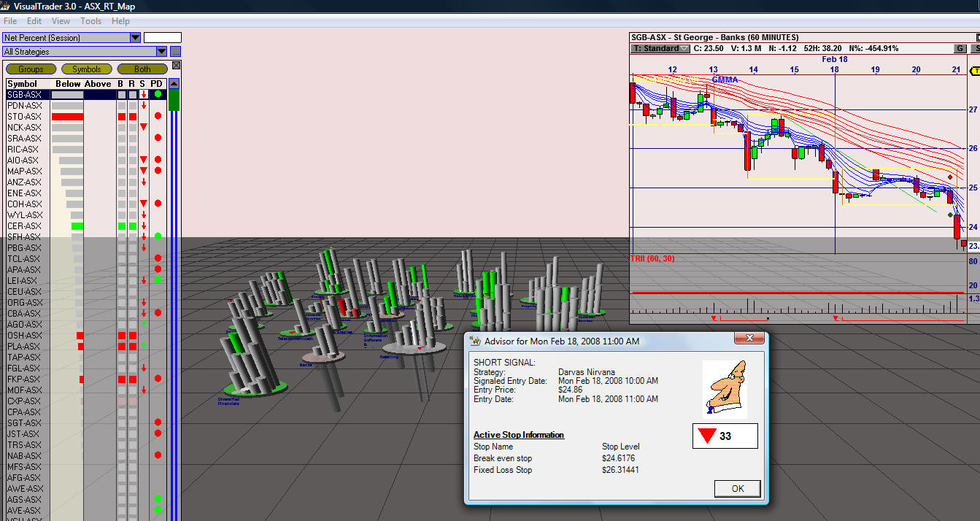Open the Help menu
The image size is (980, 521).
point(120,21)
